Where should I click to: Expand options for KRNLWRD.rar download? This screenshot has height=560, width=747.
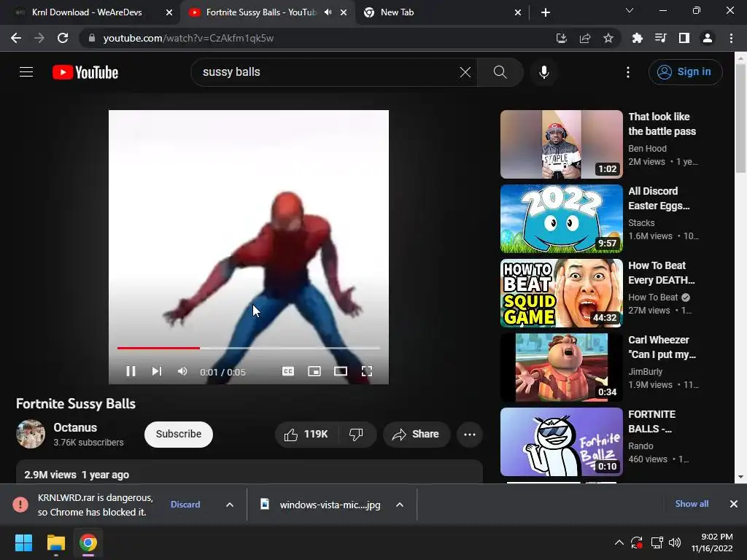[230, 505]
